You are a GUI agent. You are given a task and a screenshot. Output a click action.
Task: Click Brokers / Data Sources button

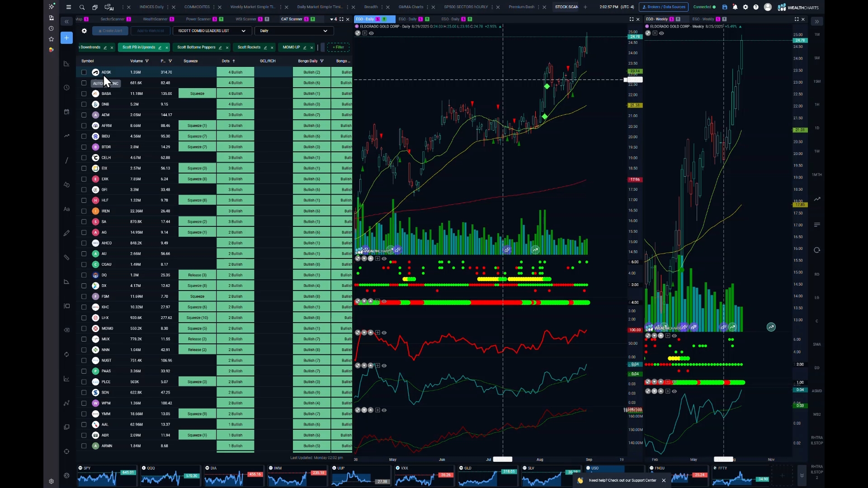click(664, 7)
